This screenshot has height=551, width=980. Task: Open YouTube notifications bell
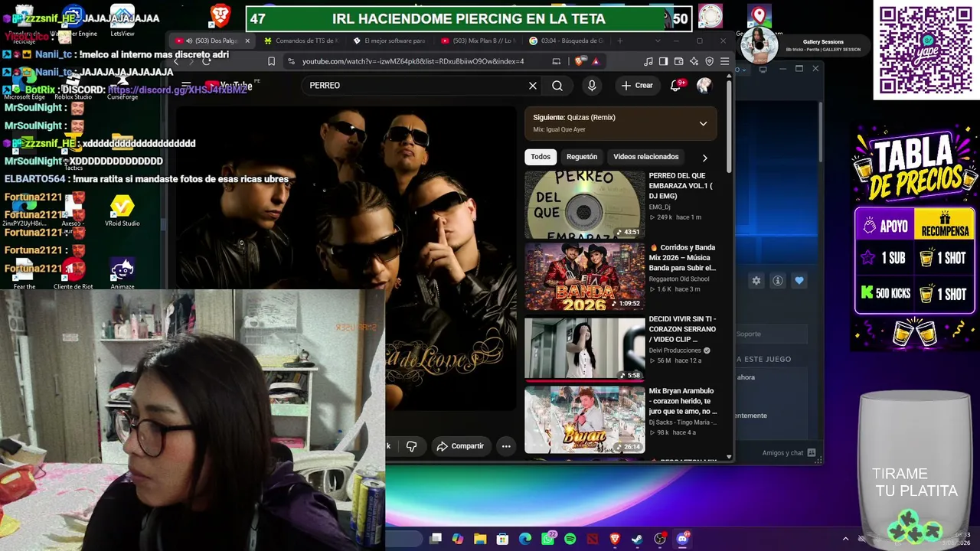point(676,86)
